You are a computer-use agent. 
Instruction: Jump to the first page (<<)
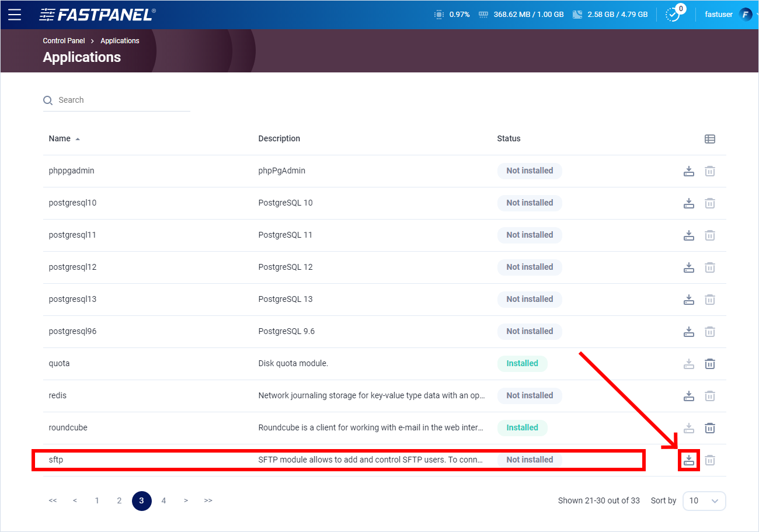coord(53,501)
